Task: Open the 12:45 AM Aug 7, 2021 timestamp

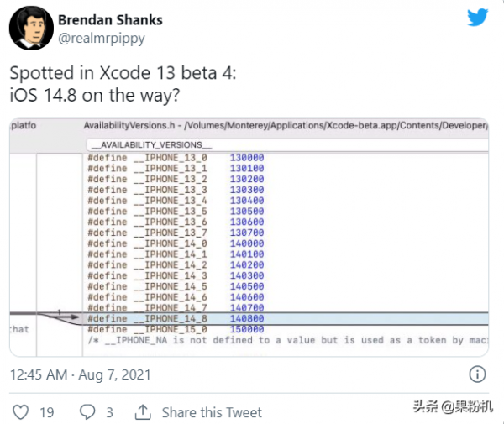Action: (78, 374)
